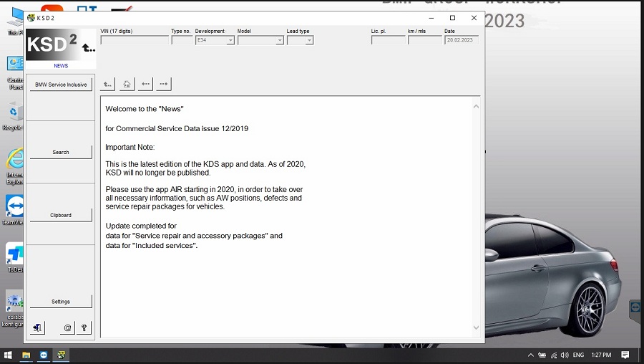Click the exit door icon button

point(37,327)
